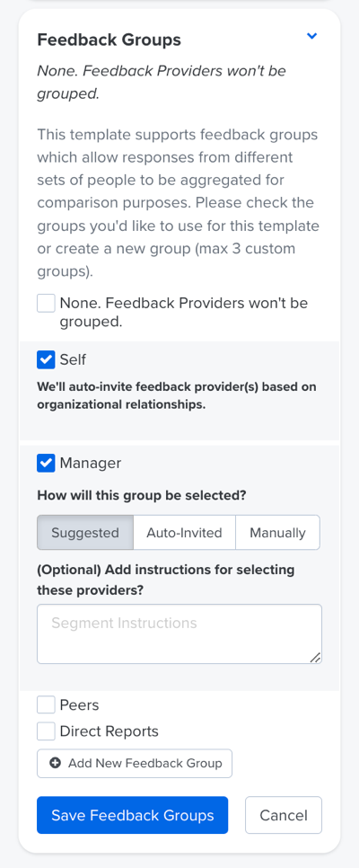Click the Manager label text
The height and width of the screenshot is (868, 359).
[90, 464]
